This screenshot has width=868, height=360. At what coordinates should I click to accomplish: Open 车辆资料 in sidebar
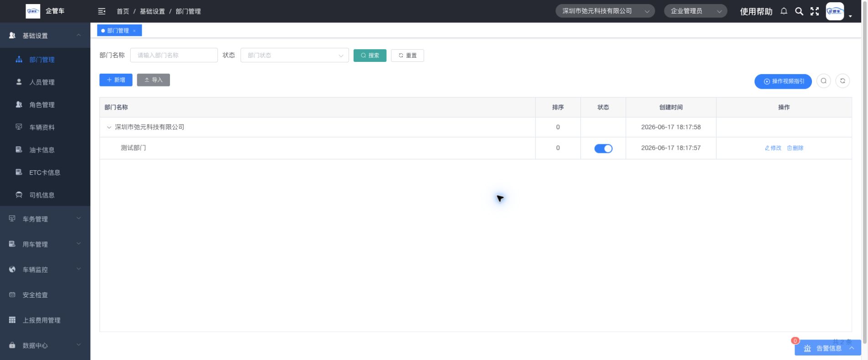45,127
